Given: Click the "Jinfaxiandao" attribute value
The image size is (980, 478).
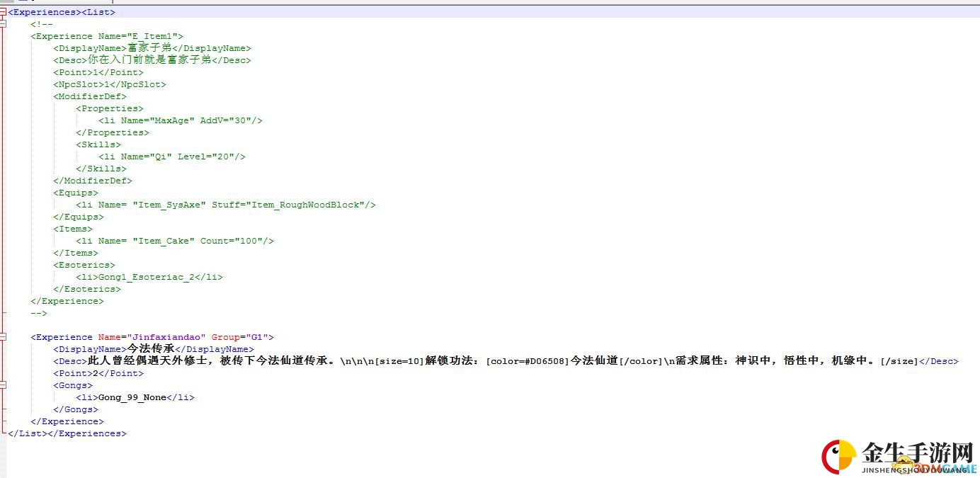Looking at the screenshot, I should tap(166, 337).
